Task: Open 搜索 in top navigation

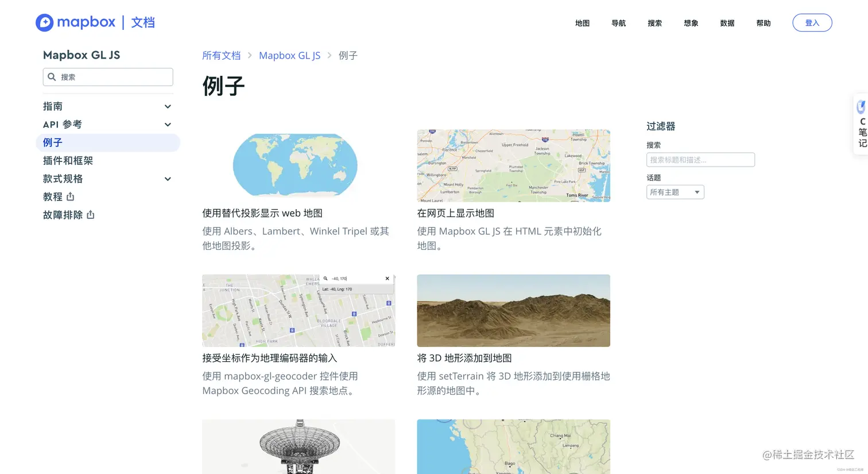Action: [x=654, y=23]
